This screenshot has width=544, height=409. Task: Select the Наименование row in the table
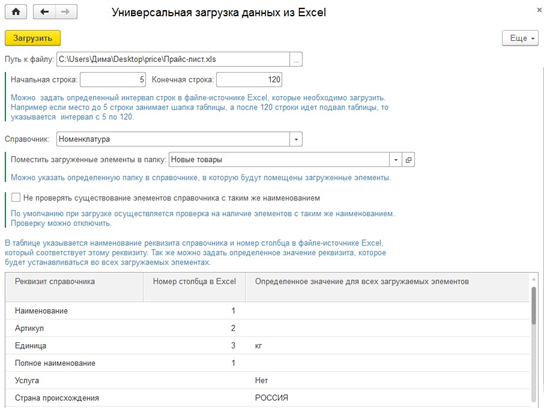click(267, 311)
